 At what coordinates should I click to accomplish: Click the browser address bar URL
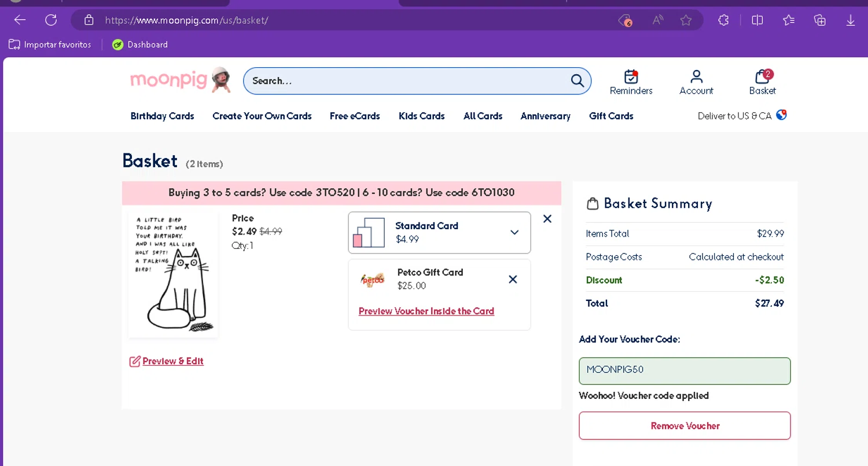186,20
